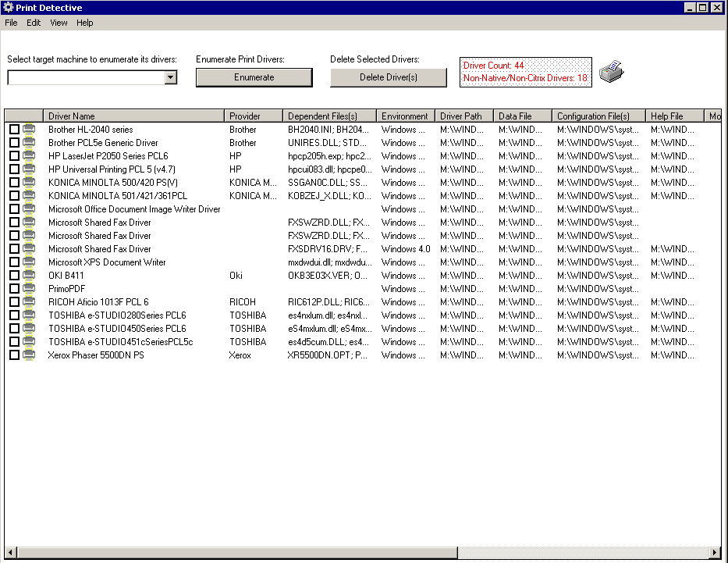Click printer icon for OKI B411
Screen dimensions: 728x563
click(29, 276)
